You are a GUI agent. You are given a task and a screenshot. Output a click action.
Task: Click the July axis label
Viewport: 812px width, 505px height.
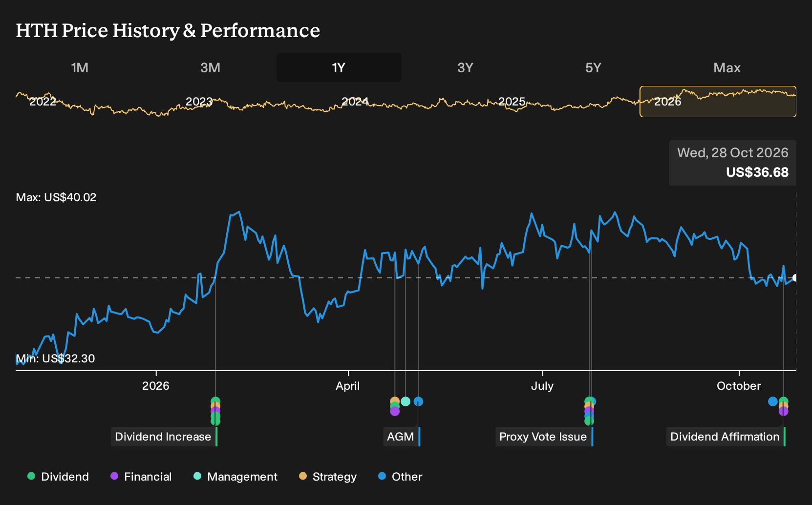(x=542, y=386)
